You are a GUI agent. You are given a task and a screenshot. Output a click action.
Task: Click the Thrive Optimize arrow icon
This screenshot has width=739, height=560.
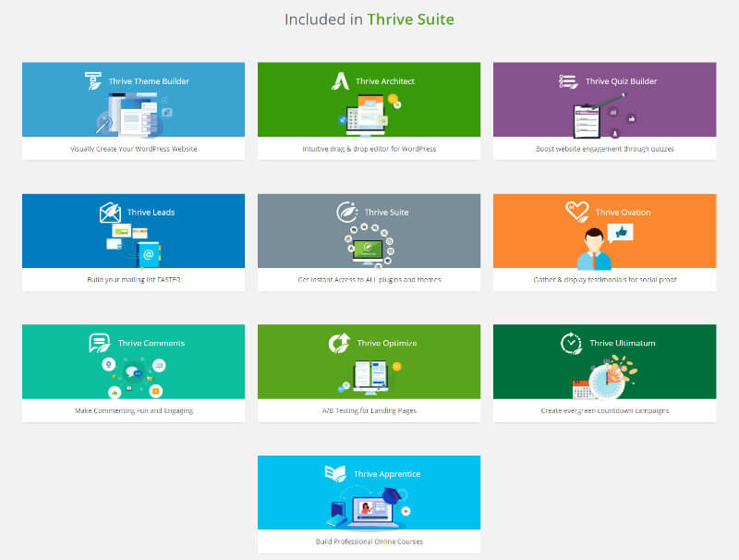pos(339,343)
